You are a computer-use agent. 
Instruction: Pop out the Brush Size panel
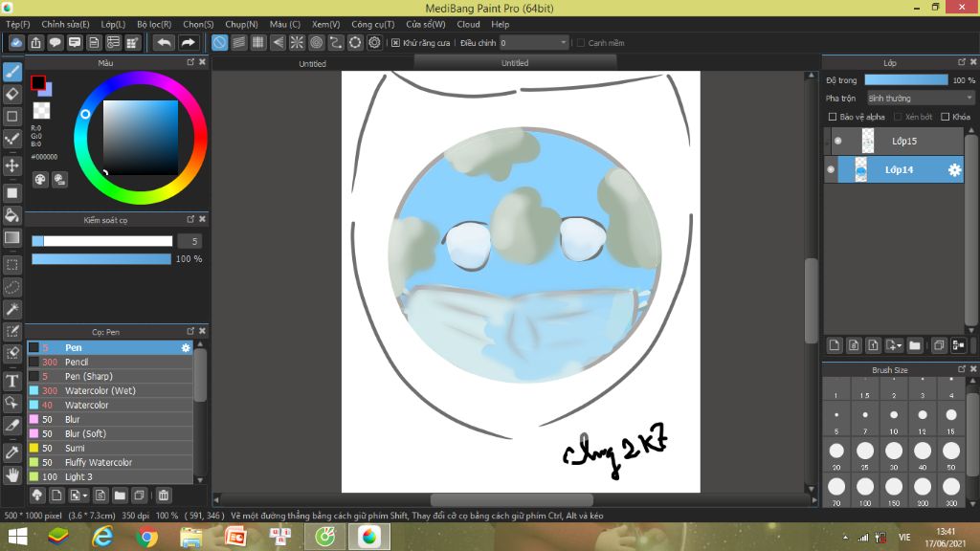tap(962, 369)
